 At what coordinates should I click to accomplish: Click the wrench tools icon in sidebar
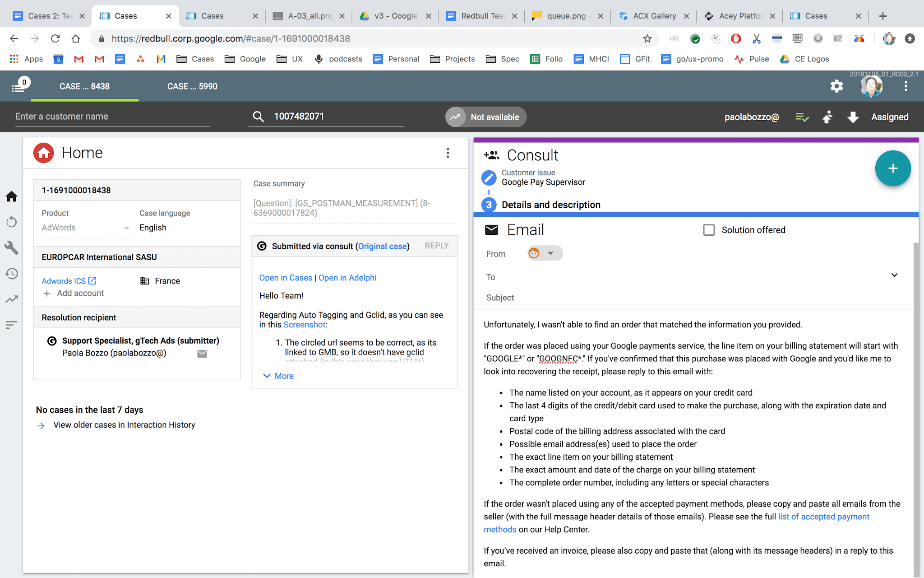tap(11, 247)
